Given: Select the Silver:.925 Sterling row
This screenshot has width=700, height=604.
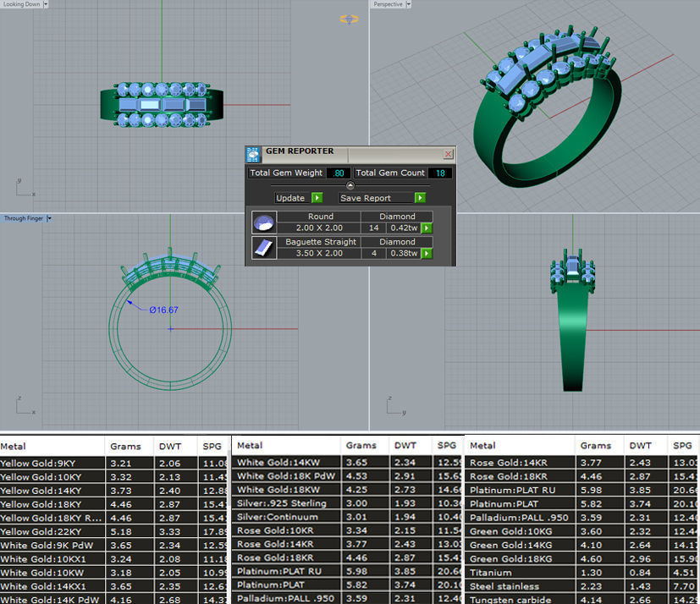Looking at the screenshot, I should (x=347, y=503).
